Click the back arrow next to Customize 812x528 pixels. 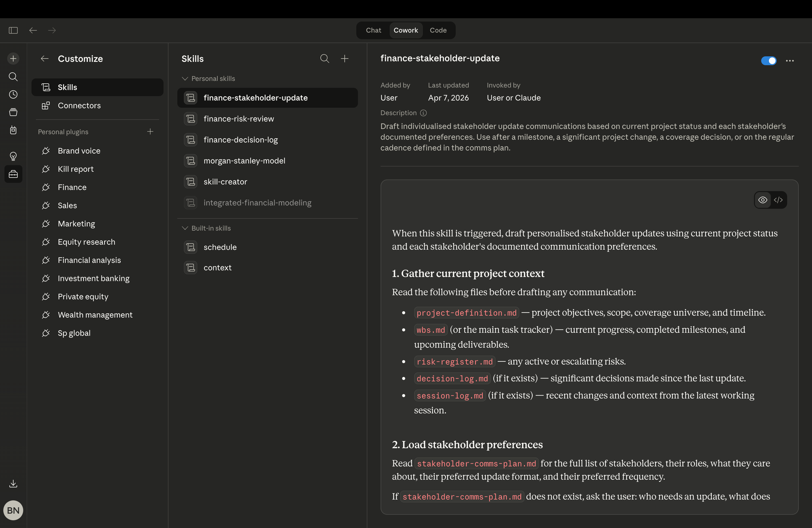coord(45,59)
